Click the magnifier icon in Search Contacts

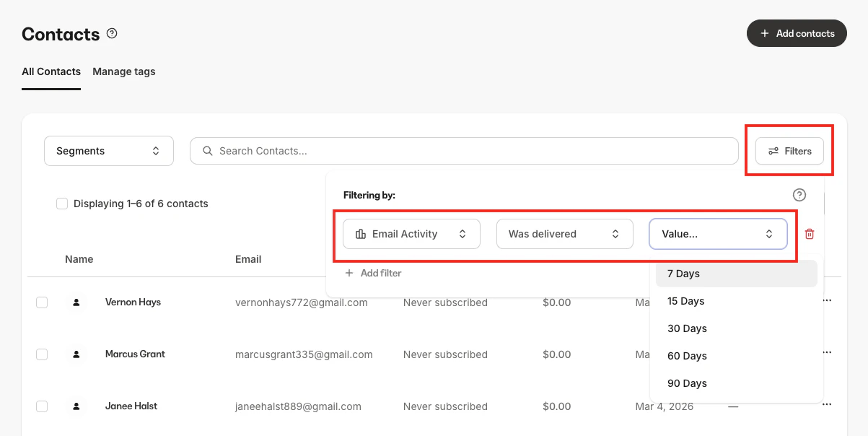click(208, 151)
